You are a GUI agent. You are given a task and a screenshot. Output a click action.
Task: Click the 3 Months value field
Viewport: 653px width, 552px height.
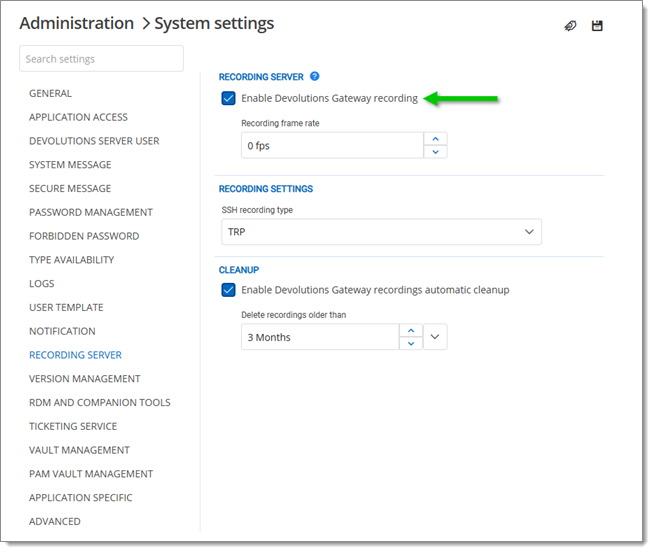320,337
